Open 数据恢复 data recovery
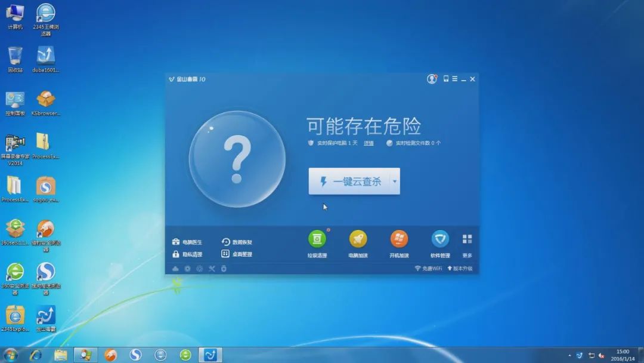The width and height of the screenshot is (644, 363). point(237,242)
